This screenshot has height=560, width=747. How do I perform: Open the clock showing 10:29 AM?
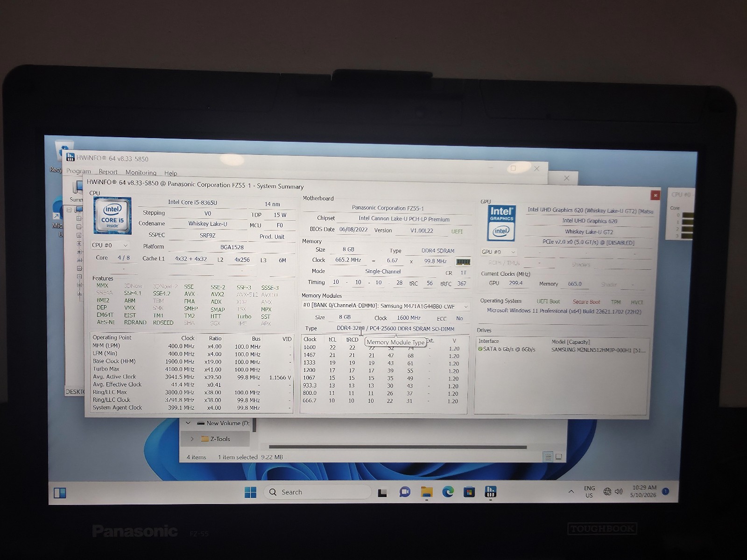point(643,491)
